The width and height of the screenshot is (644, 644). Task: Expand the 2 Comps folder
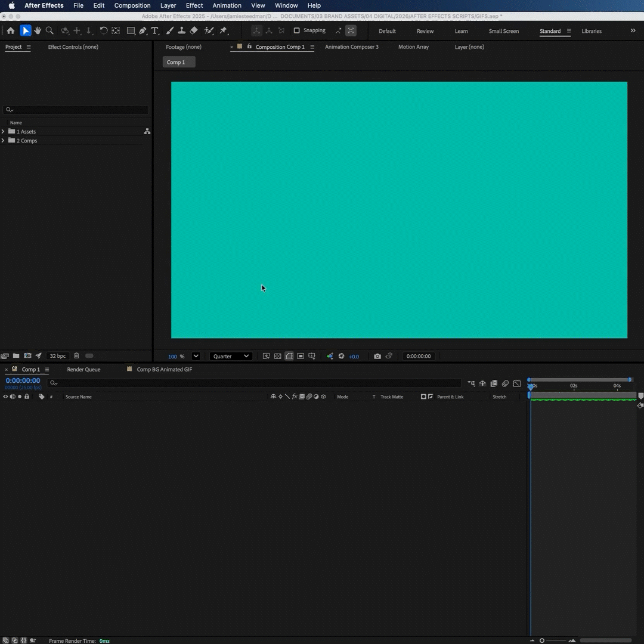(3, 141)
